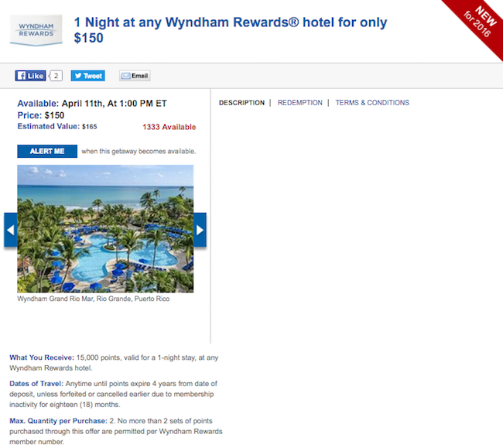Click the 1 Night at Wyndham Rewards title

(231, 30)
